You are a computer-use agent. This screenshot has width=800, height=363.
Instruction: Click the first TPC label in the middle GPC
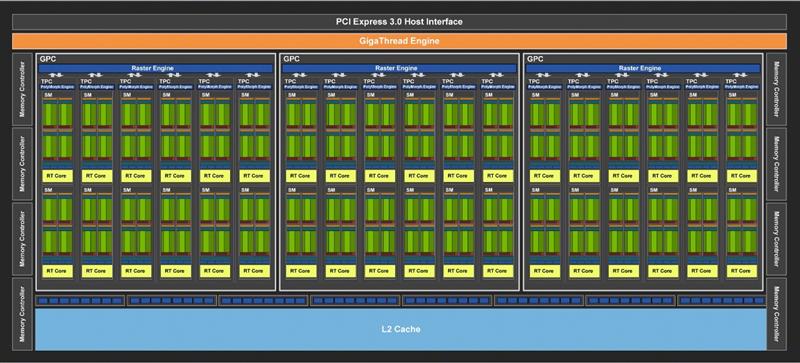[x=290, y=81]
